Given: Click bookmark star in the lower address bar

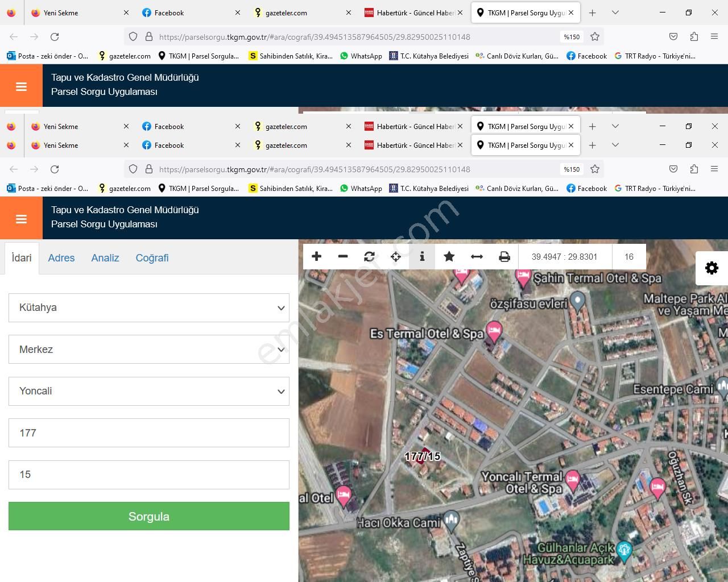Looking at the screenshot, I should (595, 169).
